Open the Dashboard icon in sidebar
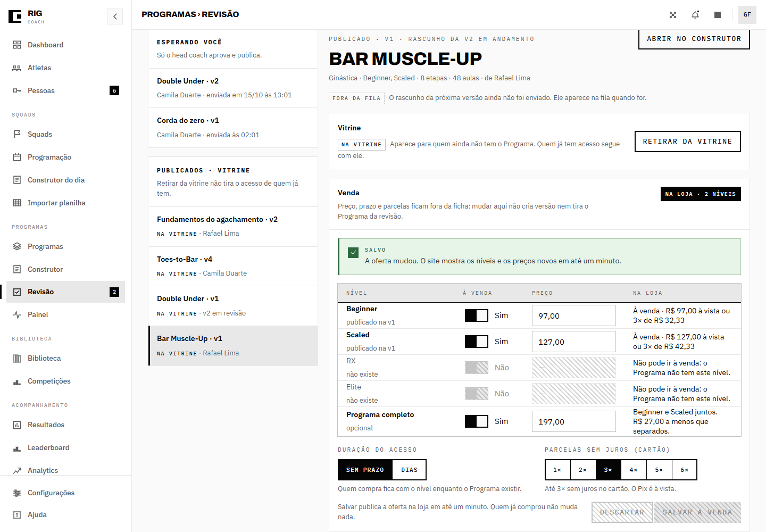766x532 pixels. click(17, 45)
